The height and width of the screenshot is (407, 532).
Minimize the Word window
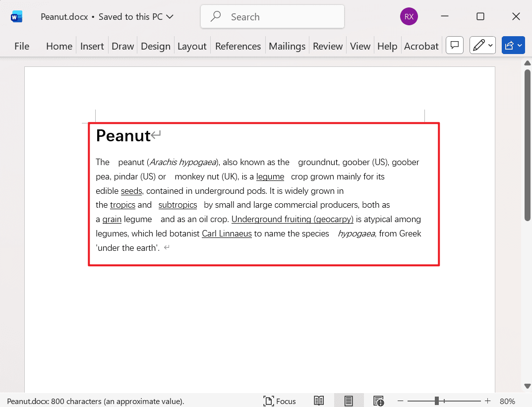(444, 16)
